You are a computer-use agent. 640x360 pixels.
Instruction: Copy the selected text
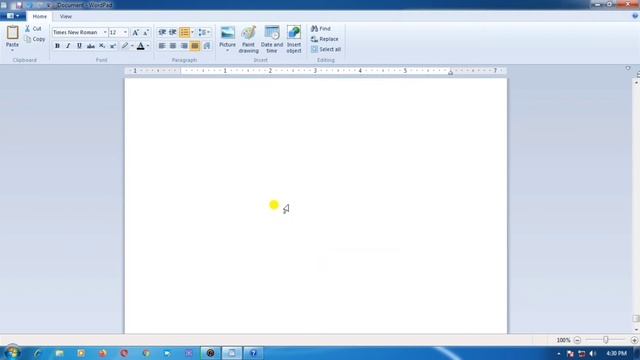(x=35, y=39)
